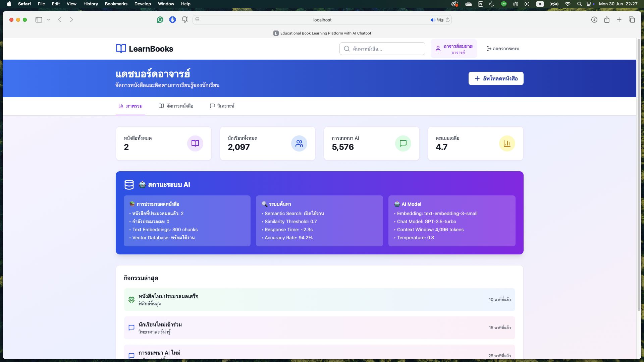Click the อัพโหลดหนังสือ upload button
This screenshot has width=644, height=362.
coord(496,78)
